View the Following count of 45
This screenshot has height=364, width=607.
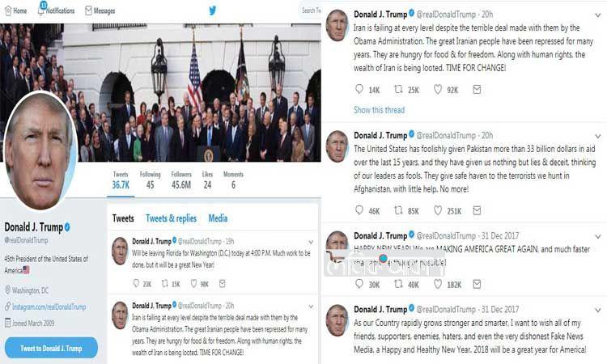click(151, 180)
